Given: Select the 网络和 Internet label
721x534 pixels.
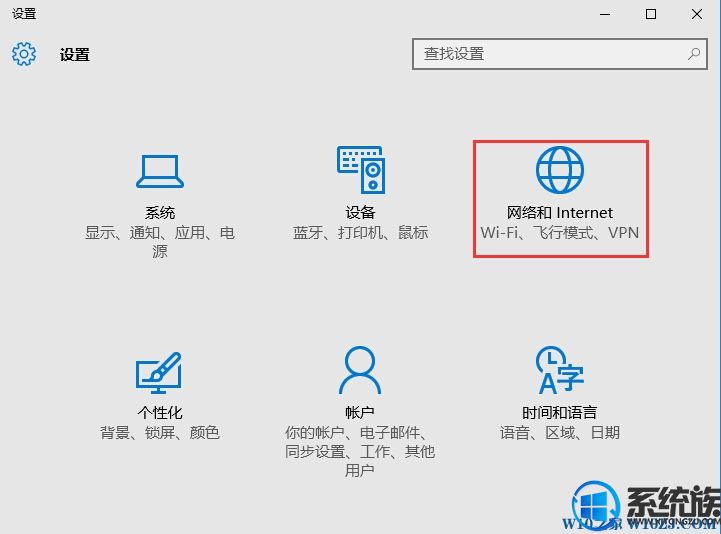Looking at the screenshot, I should pos(560,212).
